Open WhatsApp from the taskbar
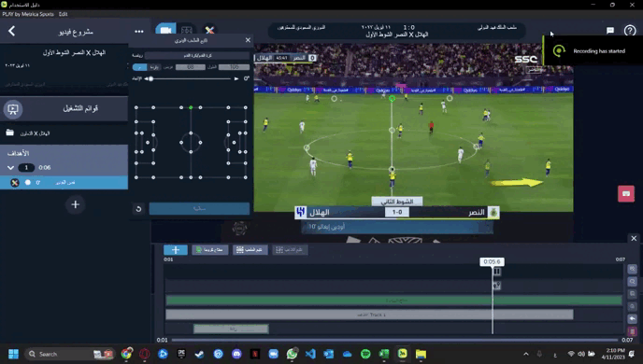This screenshot has width=643, height=364. point(292,354)
